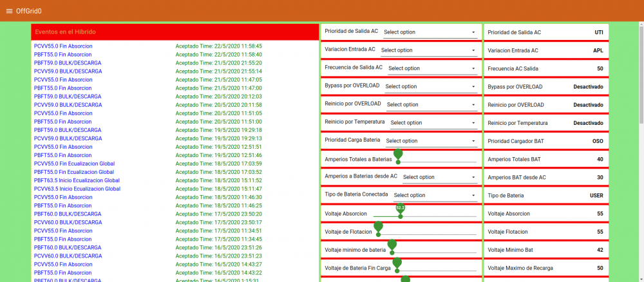The width and height of the screenshot is (644, 282).
Task: Click Aceptado Time: 17/5/2020 11:34:51
Action: click(218, 230)
